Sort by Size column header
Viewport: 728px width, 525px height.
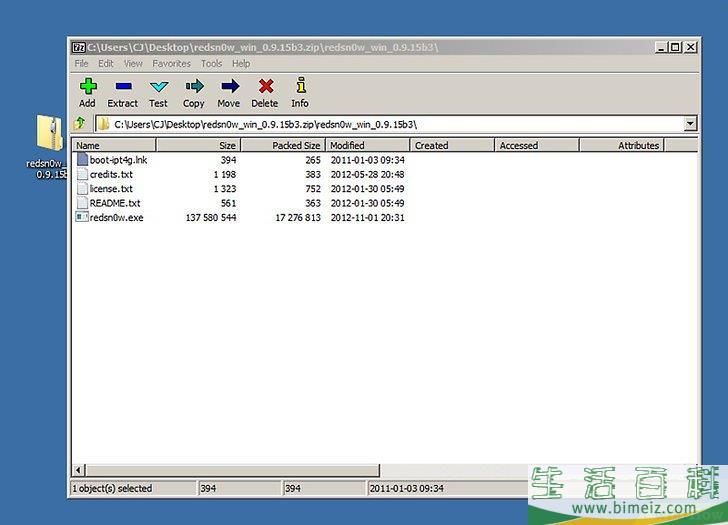198,145
